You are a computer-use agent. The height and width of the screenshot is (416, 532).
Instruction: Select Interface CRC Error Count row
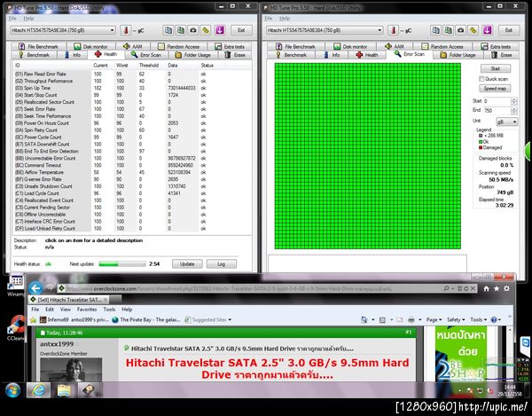tap(115, 222)
